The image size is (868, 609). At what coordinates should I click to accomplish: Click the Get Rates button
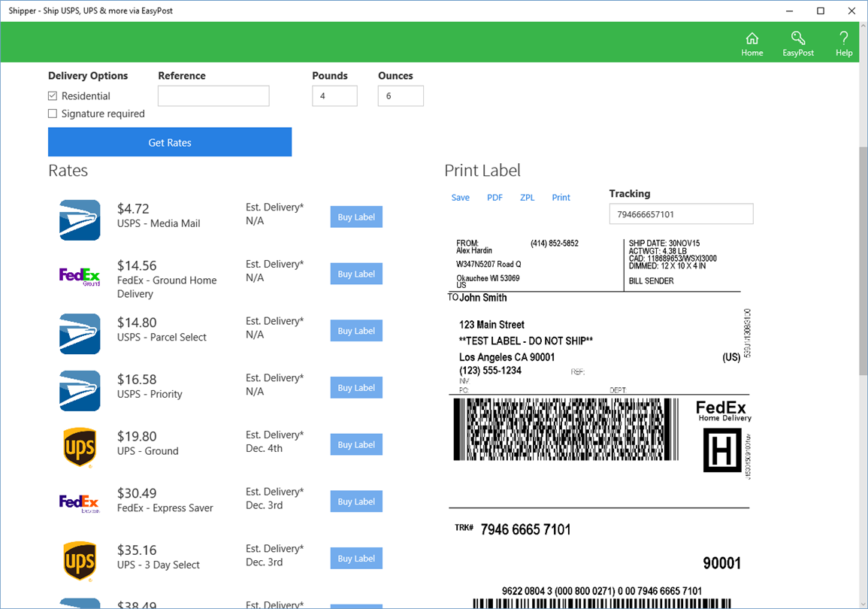tap(170, 142)
